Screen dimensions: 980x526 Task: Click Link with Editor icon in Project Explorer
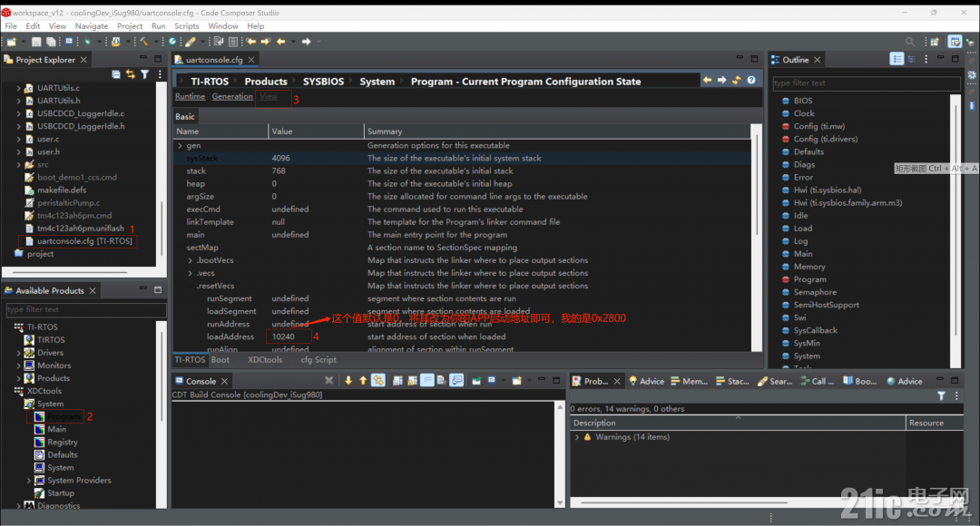tap(131, 74)
